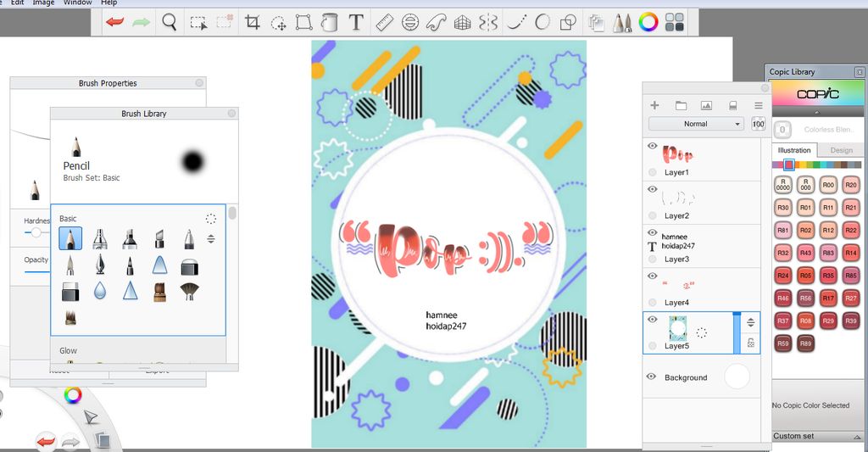Select the Ruler tool
The width and height of the screenshot is (868, 452).
click(x=384, y=23)
